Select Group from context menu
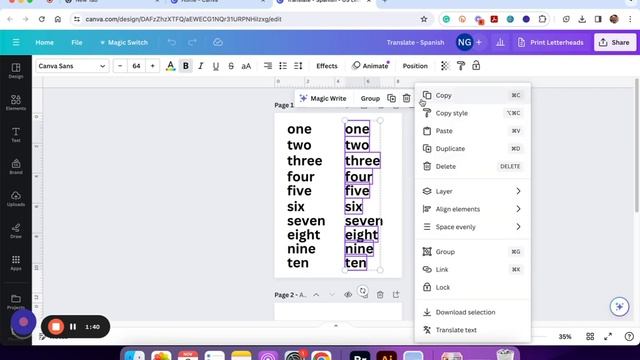This screenshot has height=360, width=640. [473, 252]
